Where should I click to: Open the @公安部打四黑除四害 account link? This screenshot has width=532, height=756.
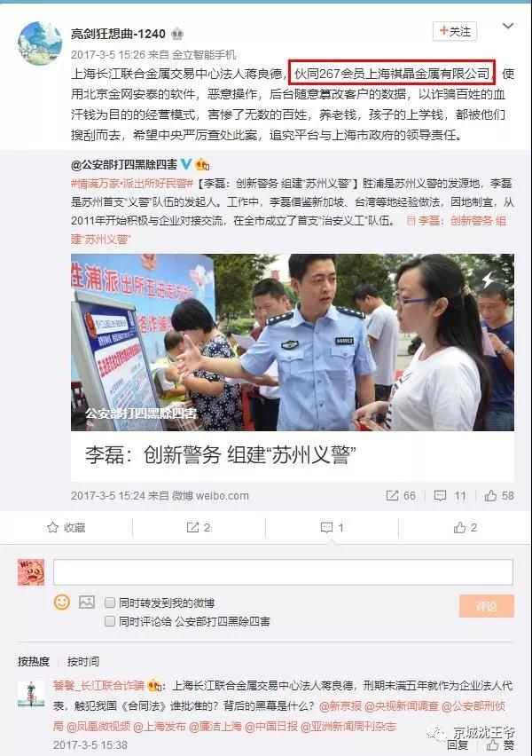pyautogui.click(x=124, y=164)
